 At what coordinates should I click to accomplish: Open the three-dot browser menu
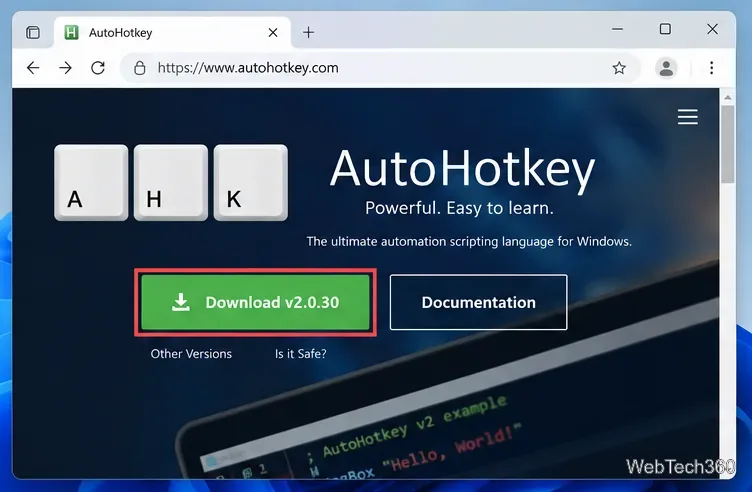tap(712, 68)
